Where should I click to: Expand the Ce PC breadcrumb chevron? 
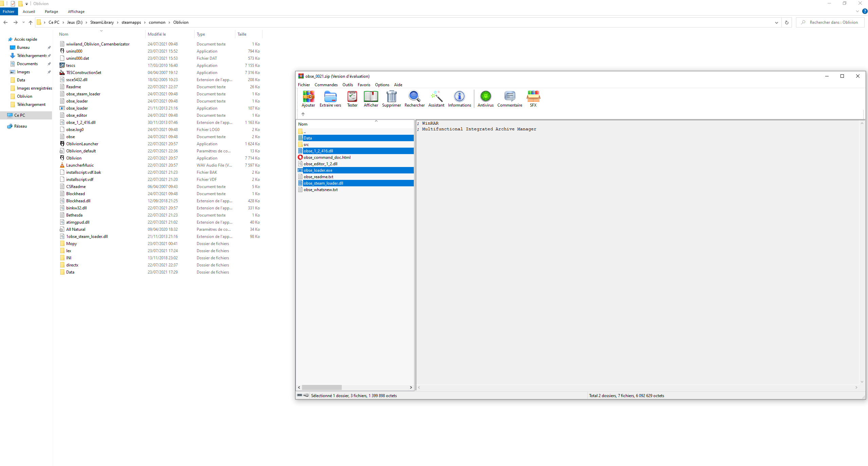(x=63, y=22)
